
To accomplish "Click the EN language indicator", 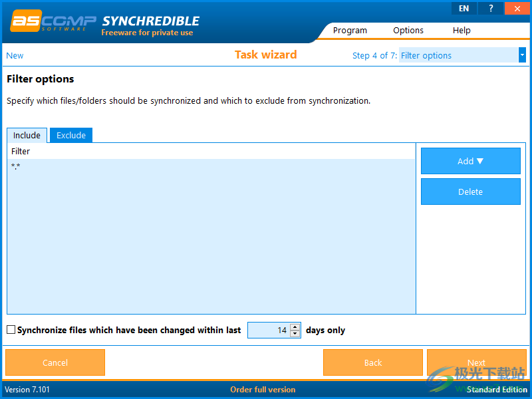I will (x=464, y=8).
